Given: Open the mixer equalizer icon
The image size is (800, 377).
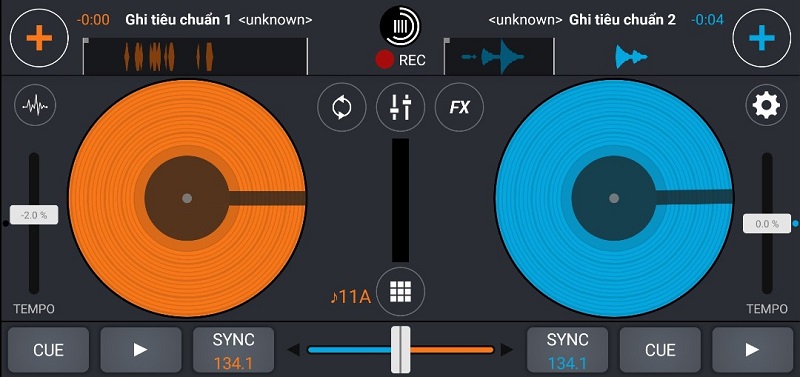Looking at the screenshot, I should [401, 107].
